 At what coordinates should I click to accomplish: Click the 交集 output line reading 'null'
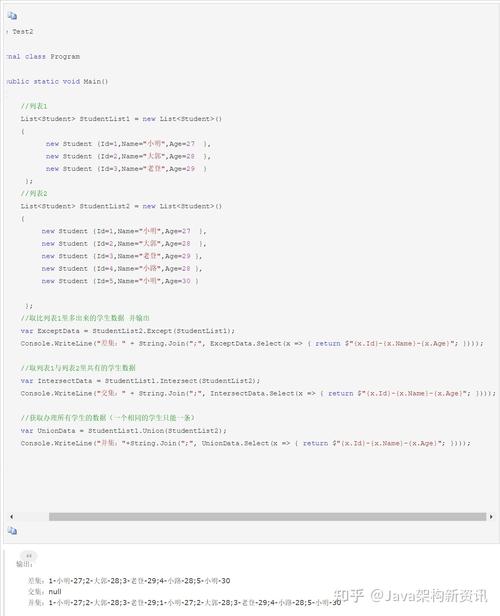[x=45, y=592]
